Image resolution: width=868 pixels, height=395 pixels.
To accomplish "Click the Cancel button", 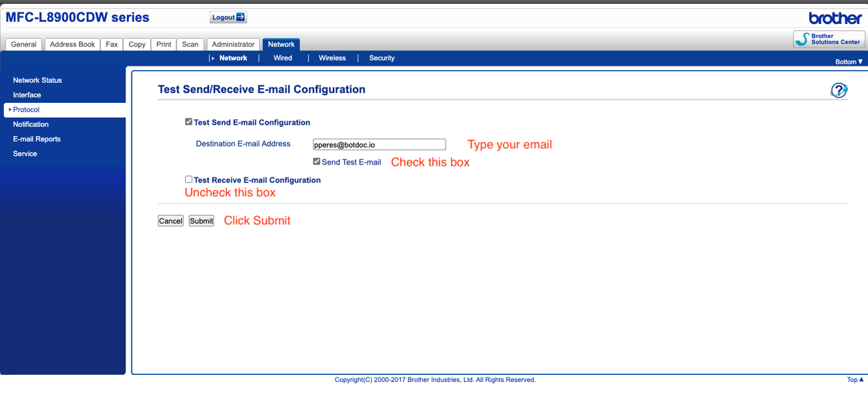I will 170,221.
